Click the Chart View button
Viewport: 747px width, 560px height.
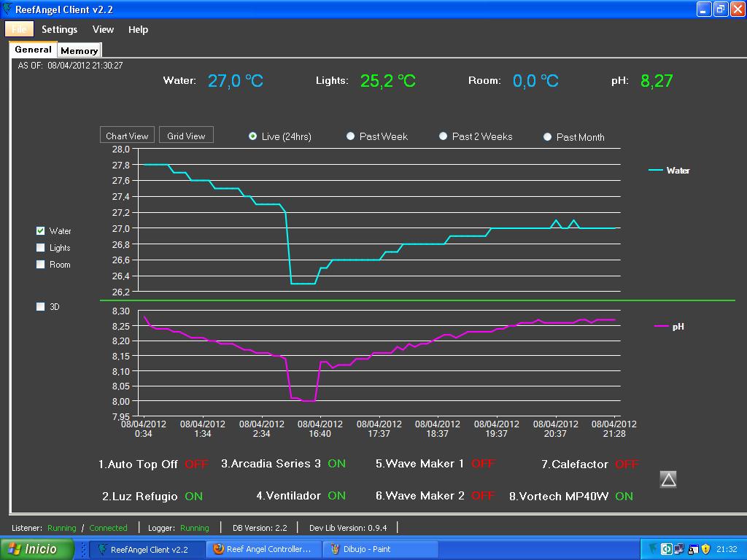(127, 136)
